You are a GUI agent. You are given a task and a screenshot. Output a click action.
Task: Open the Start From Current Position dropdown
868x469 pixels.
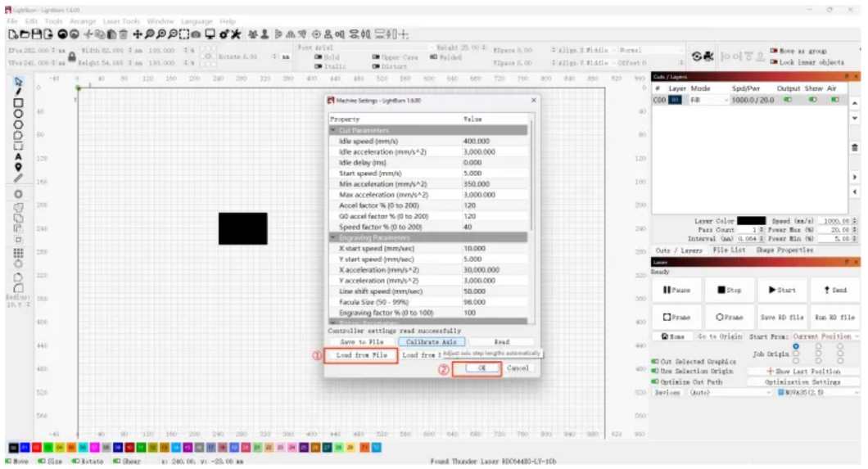[x=826, y=336]
